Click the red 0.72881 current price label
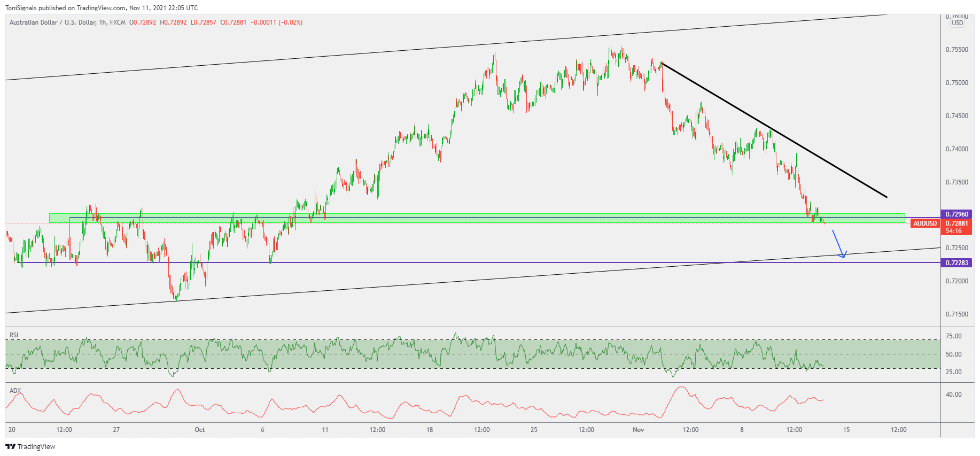Image resolution: width=980 pixels, height=456 pixels. pos(956,223)
